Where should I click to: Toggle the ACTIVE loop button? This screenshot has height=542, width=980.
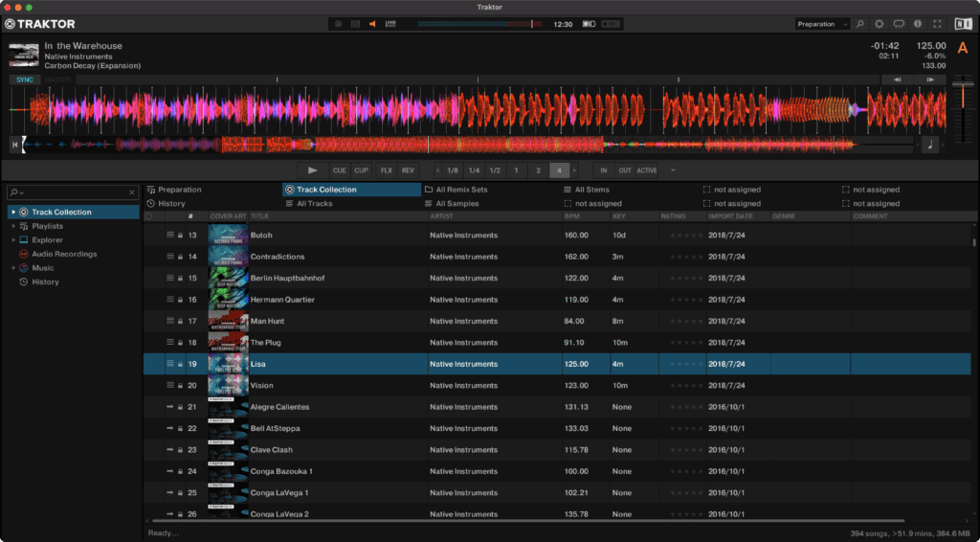[647, 170]
